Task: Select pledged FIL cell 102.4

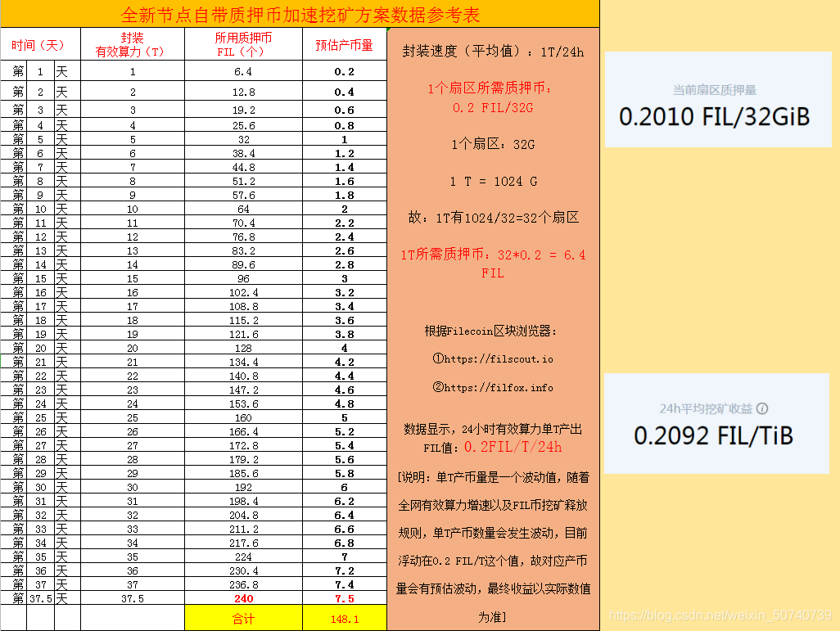Action: [243, 292]
